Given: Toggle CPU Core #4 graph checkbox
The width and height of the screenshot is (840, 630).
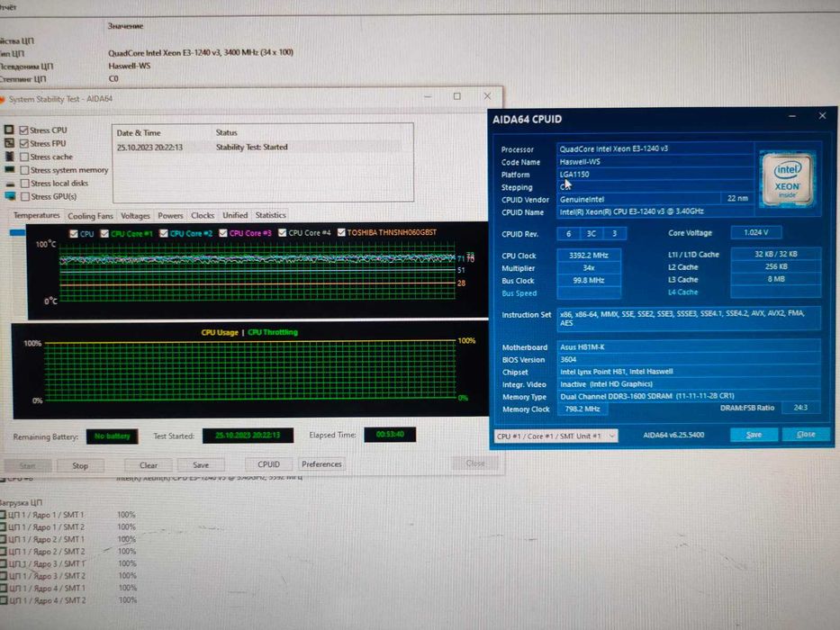Looking at the screenshot, I should click(x=283, y=232).
